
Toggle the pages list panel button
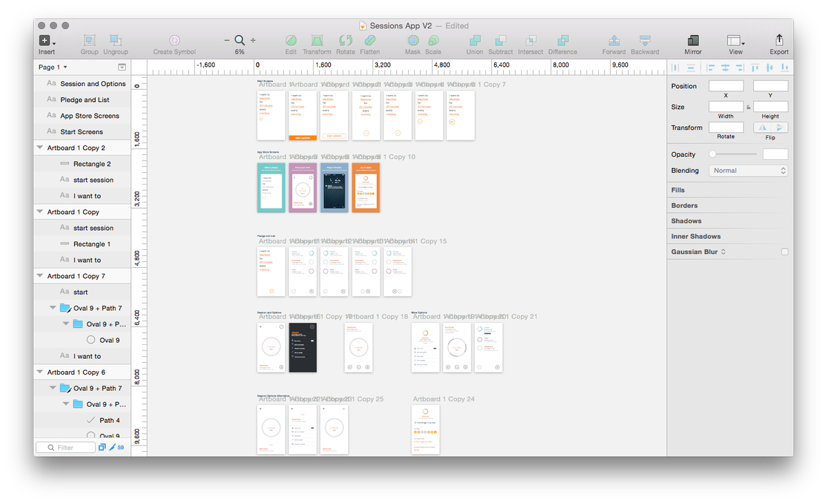click(x=122, y=67)
